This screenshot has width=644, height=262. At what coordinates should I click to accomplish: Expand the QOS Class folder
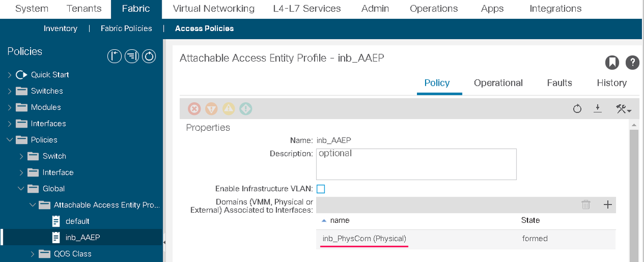pos(33,254)
